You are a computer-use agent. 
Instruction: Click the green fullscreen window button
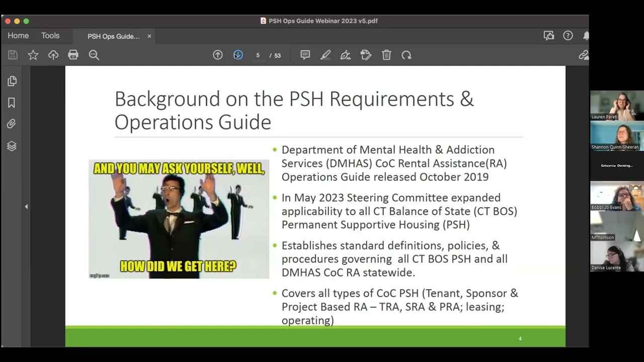pos(26,21)
